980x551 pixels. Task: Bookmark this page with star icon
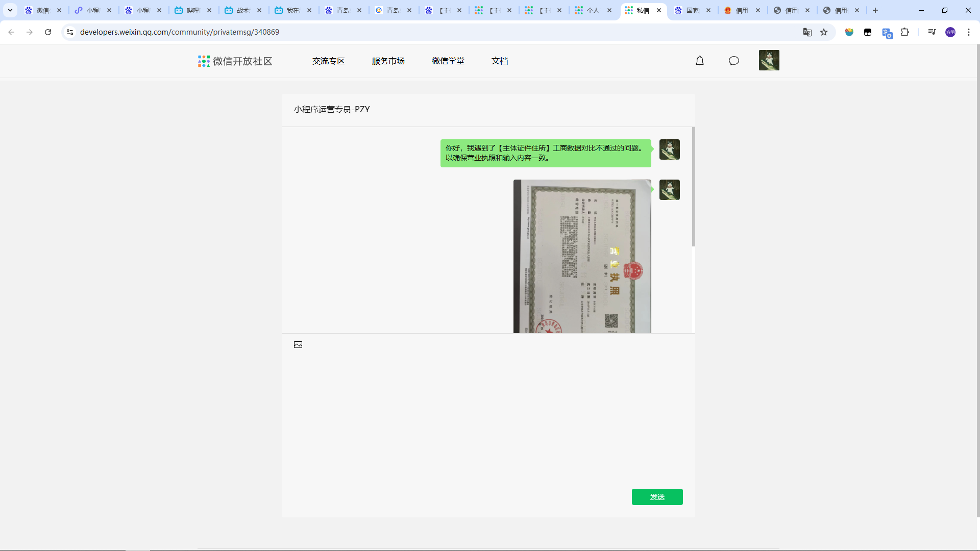tap(824, 32)
